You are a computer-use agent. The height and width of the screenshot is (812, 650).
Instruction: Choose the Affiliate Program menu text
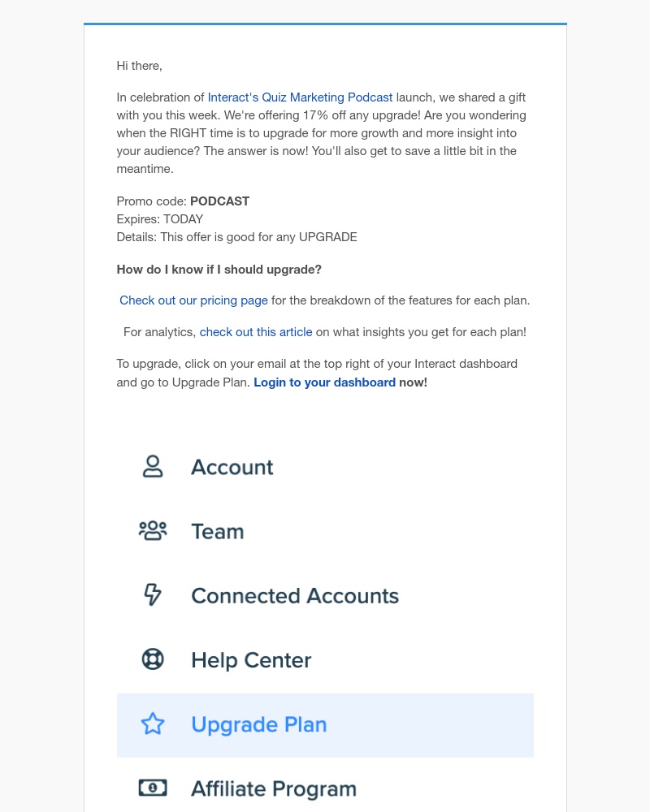[x=274, y=789]
